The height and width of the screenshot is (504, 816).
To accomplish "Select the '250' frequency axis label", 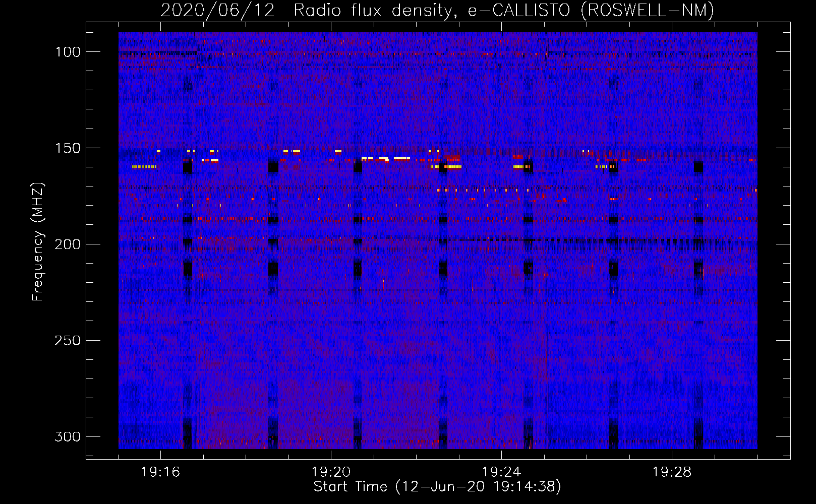I will click(x=68, y=341).
